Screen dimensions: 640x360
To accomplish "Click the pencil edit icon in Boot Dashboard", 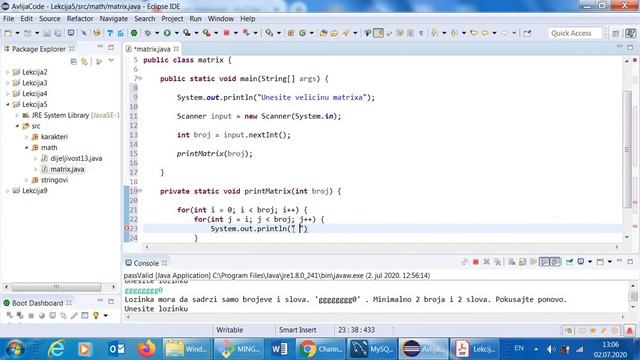I will pos(74,316).
